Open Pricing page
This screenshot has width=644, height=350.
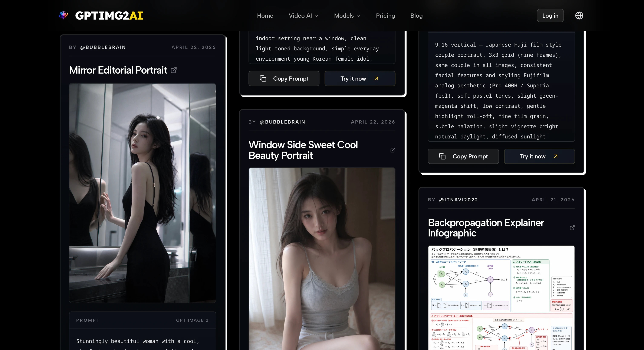point(385,16)
